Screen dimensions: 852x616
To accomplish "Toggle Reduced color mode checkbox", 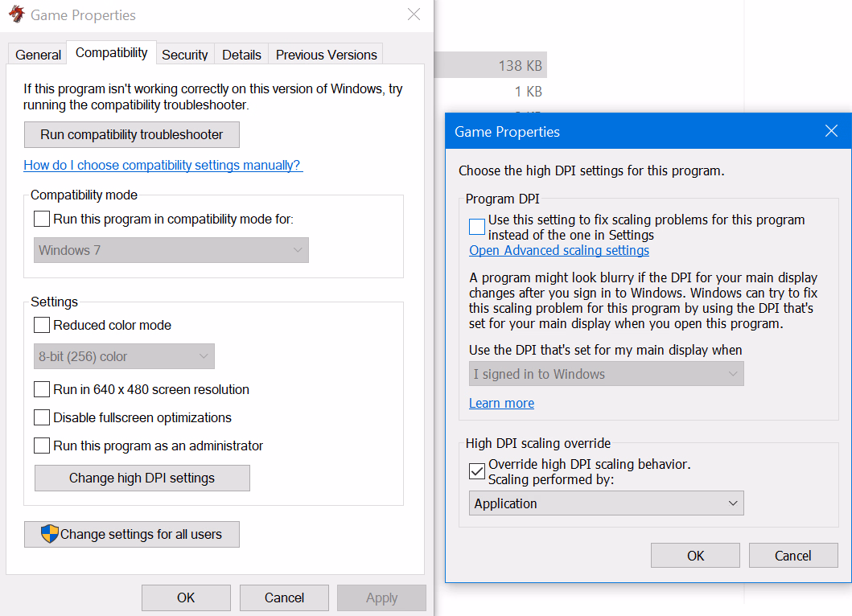I will tap(42, 325).
